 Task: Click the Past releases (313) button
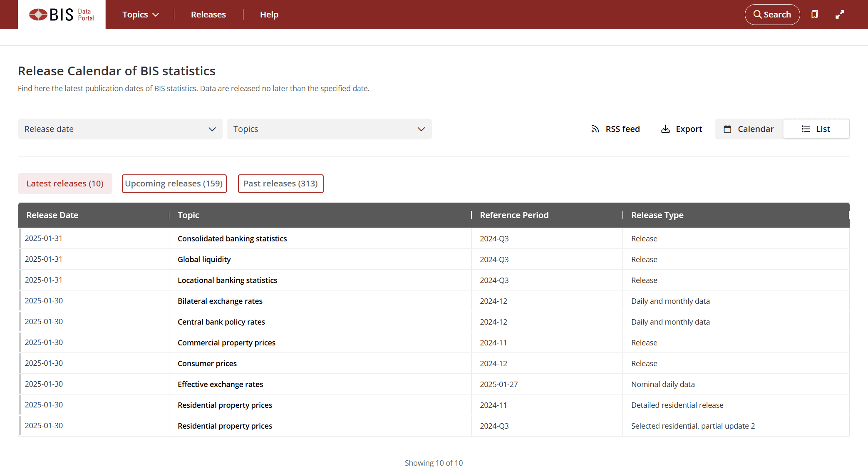coord(280,183)
